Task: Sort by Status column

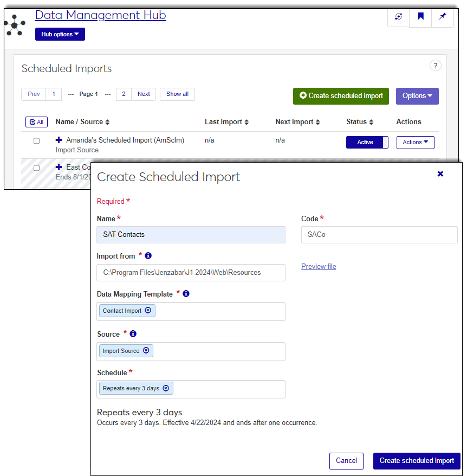Action: (360, 122)
